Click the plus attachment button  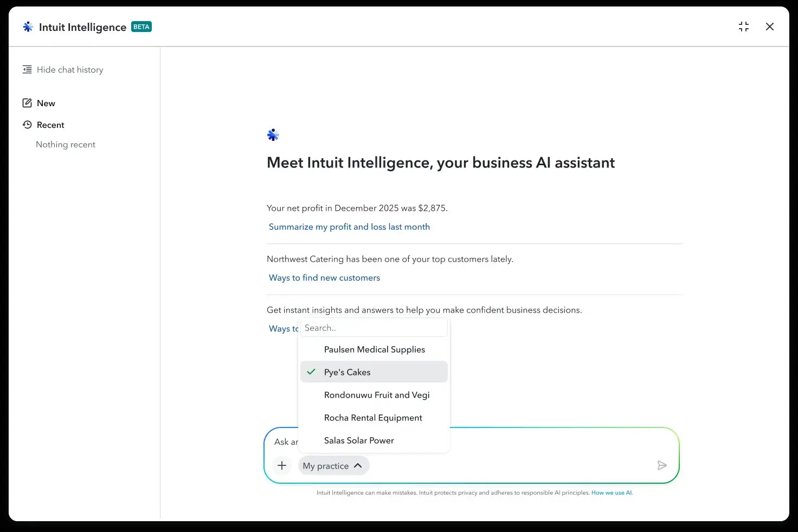coord(282,465)
